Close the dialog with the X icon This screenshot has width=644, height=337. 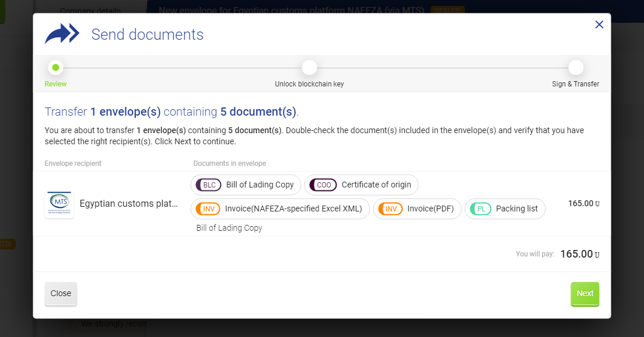coord(599,25)
